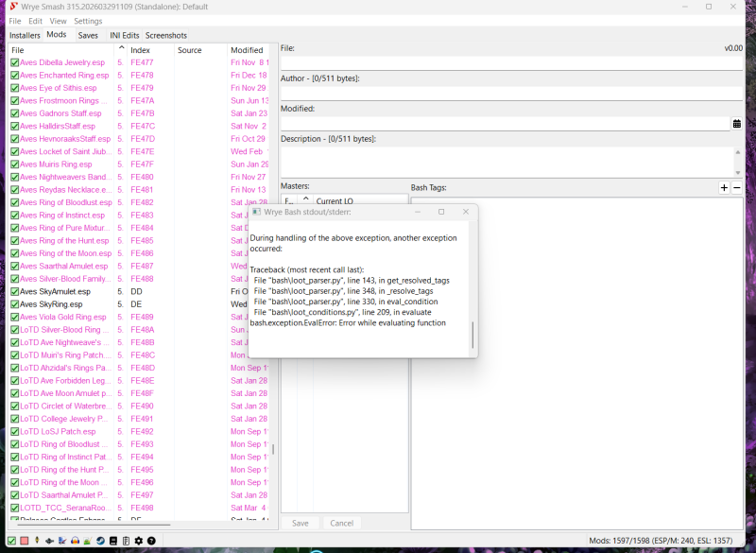Open the File menu
756x553 pixels.
coord(15,21)
